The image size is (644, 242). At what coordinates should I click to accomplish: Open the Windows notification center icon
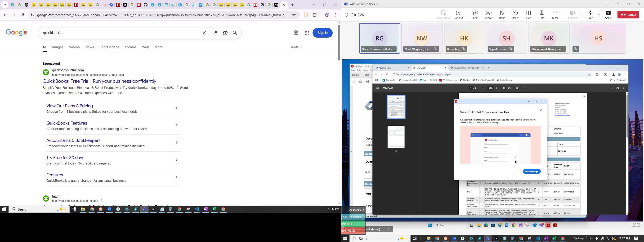(636, 238)
